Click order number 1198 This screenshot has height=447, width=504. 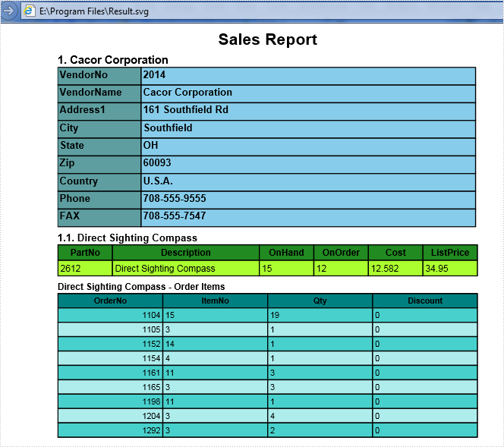(110, 401)
